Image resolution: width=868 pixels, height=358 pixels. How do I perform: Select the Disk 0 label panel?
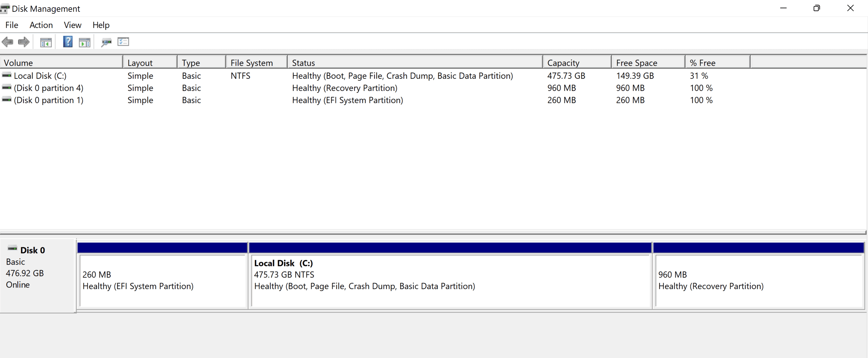click(x=38, y=275)
